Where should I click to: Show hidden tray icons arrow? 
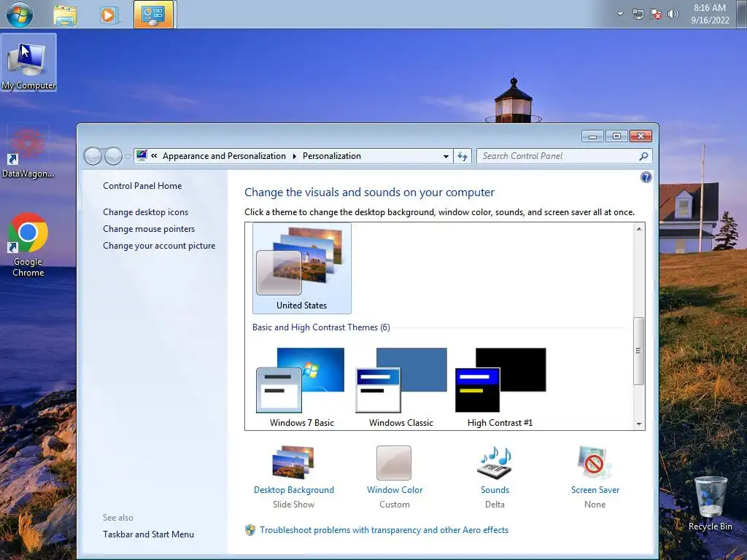click(x=620, y=14)
